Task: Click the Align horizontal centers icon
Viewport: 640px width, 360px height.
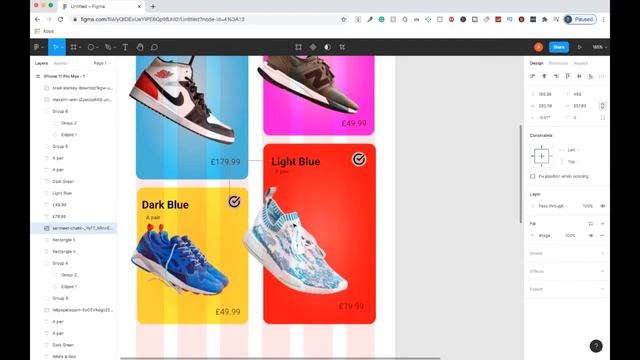Action: 544,76
